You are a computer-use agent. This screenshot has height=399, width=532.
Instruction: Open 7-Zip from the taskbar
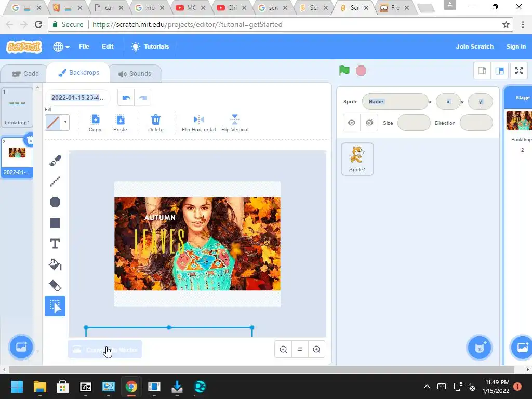pyautogui.click(x=86, y=387)
